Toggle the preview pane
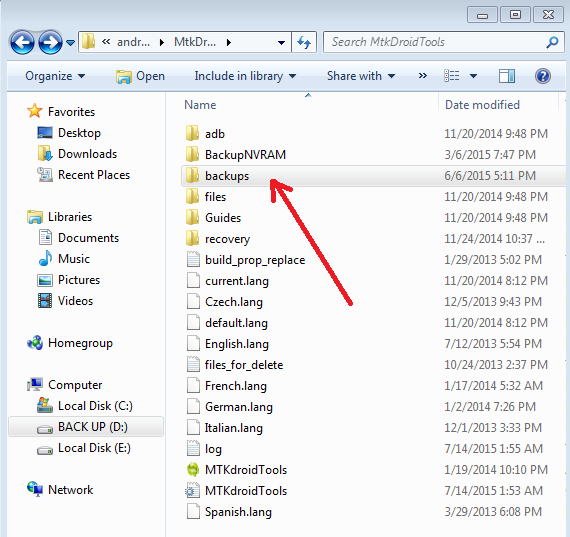The height and width of the screenshot is (537, 570). point(507,76)
